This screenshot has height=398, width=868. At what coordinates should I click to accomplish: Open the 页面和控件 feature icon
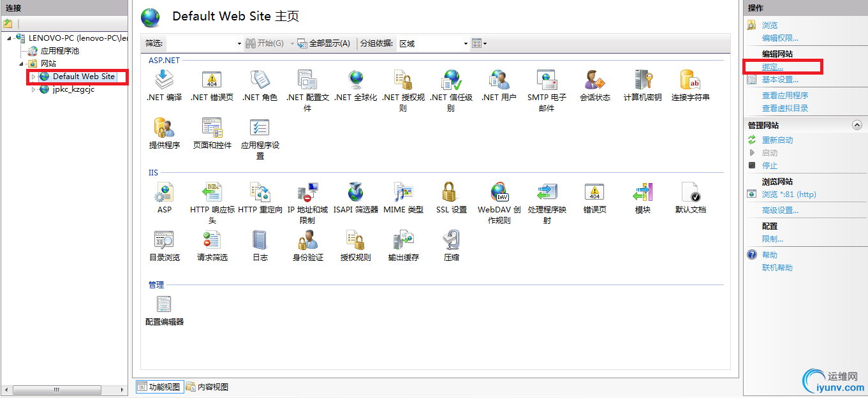[212, 128]
